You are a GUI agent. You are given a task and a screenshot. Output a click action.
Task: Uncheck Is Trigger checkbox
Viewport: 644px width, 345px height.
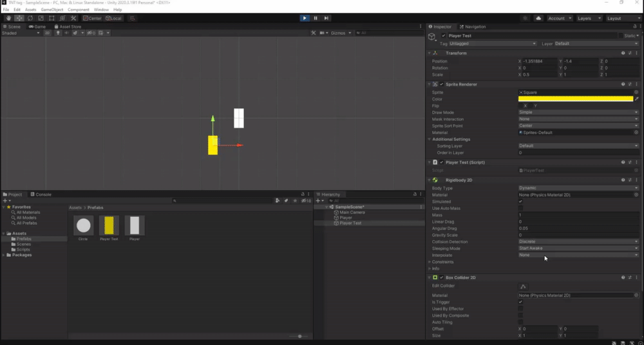pyautogui.click(x=520, y=302)
